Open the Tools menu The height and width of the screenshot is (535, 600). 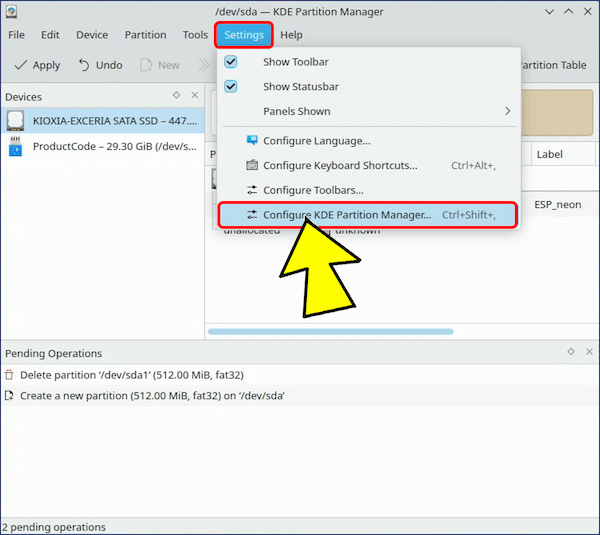point(195,35)
